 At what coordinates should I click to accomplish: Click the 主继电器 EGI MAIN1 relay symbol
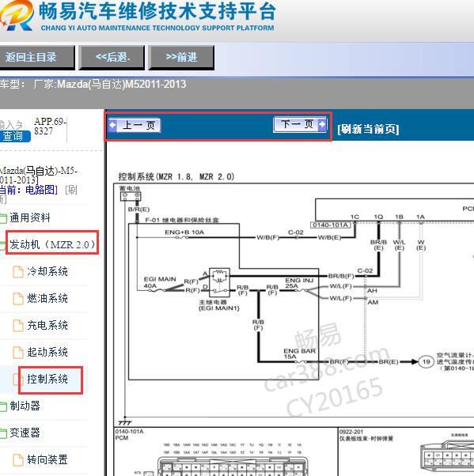(219, 282)
